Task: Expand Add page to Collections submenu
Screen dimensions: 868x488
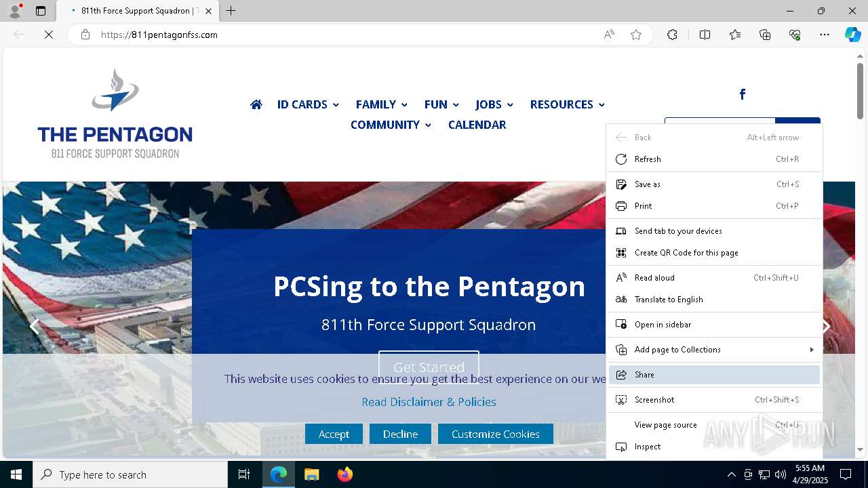Action: (x=714, y=350)
